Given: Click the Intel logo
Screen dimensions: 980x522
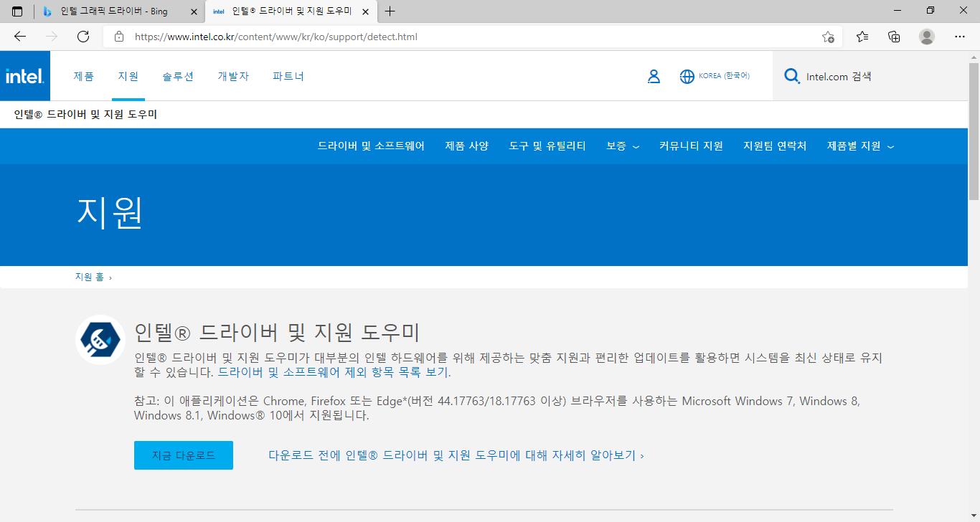Looking at the screenshot, I should [25, 76].
